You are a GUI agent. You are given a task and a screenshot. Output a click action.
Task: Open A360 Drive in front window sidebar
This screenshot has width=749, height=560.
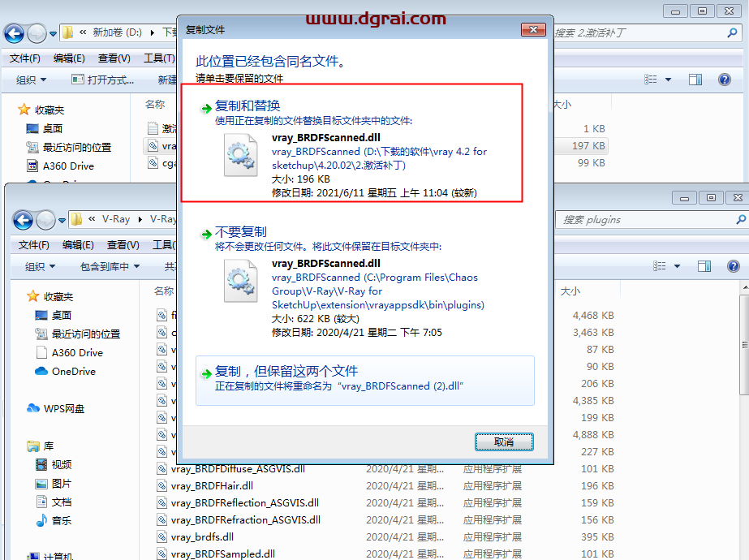point(77,352)
